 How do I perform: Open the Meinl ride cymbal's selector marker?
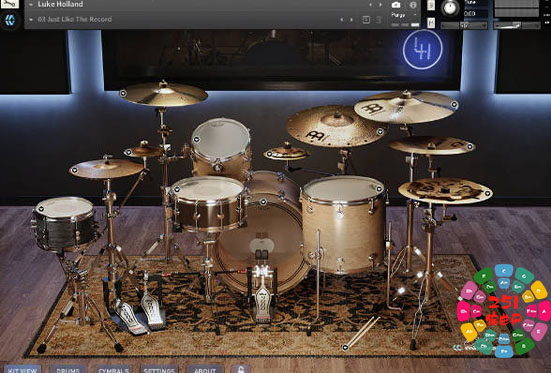[380, 131]
